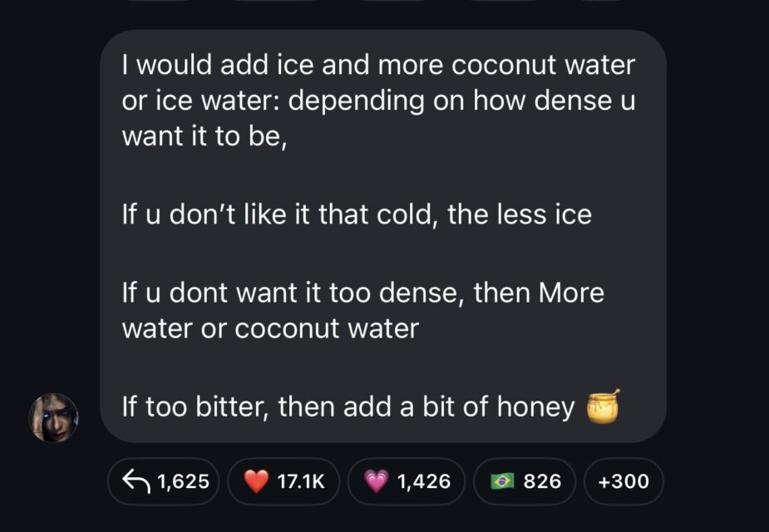Click the 1,426 reaction count
Image resolution: width=769 pixels, height=532 pixels.
(424, 481)
